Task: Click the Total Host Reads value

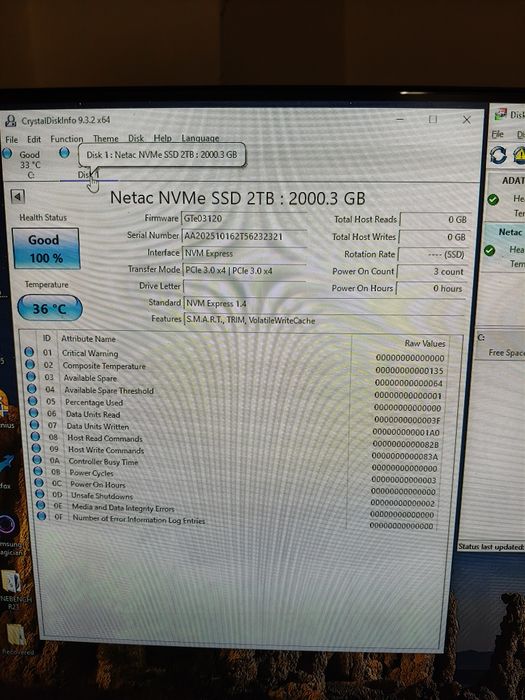Action: coord(435,219)
